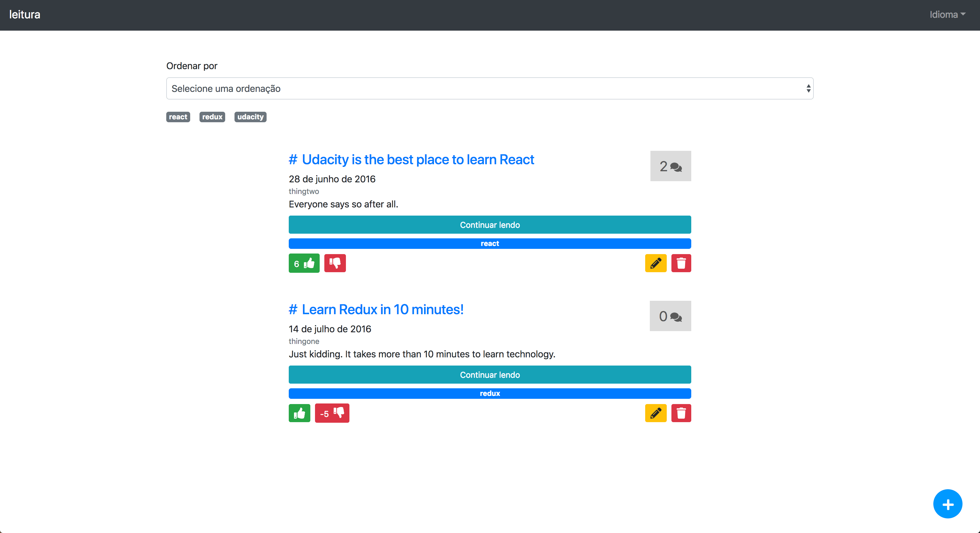Edit the Udacity post with pencil icon

[x=655, y=263]
